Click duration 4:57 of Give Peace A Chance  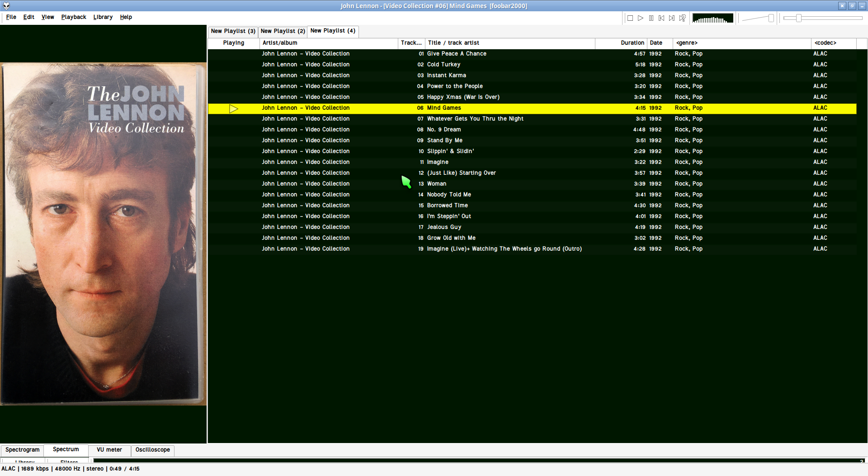pyautogui.click(x=640, y=54)
